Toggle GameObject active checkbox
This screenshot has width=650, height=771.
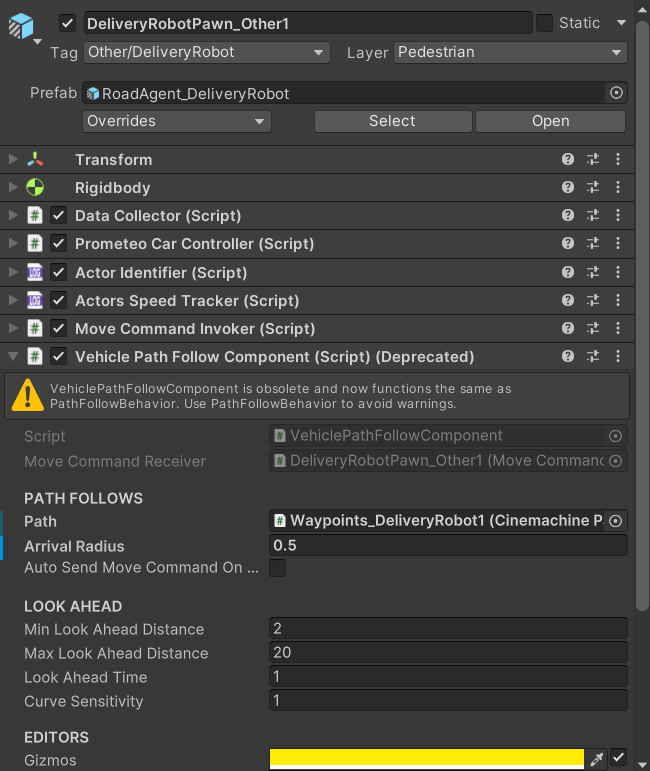[x=67, y=23]
